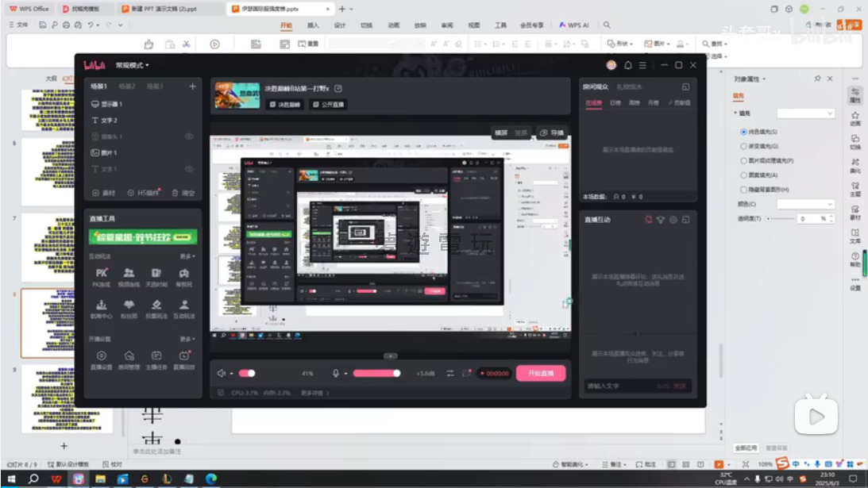868x488 pixels.
Task: Open the 直播设置 settings icon
Action: 102,358
